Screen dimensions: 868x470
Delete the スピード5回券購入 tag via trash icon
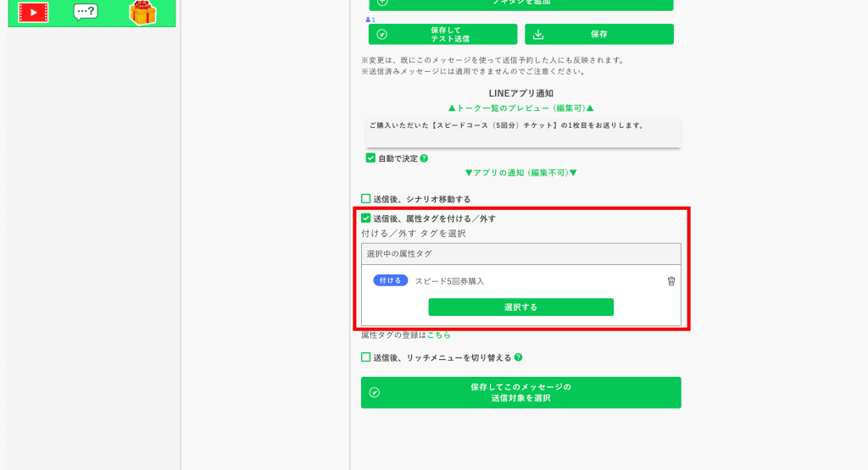pos(671,281)
